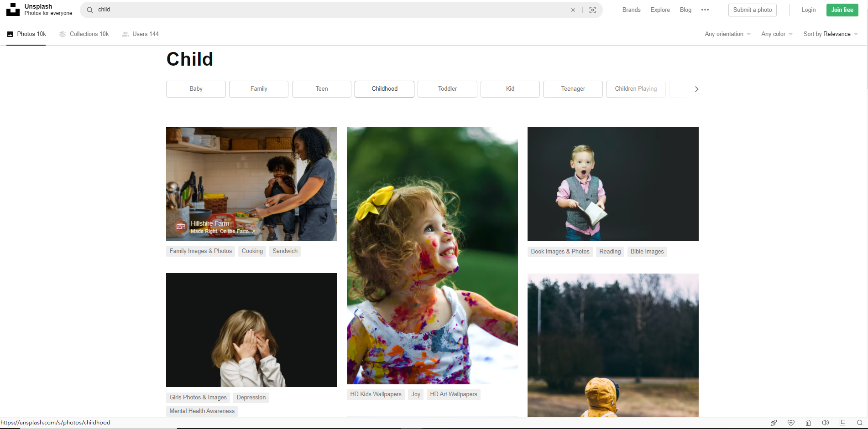Click the Cooking tag
Viewport: 868px width, 429px height.
coord(252,251)
